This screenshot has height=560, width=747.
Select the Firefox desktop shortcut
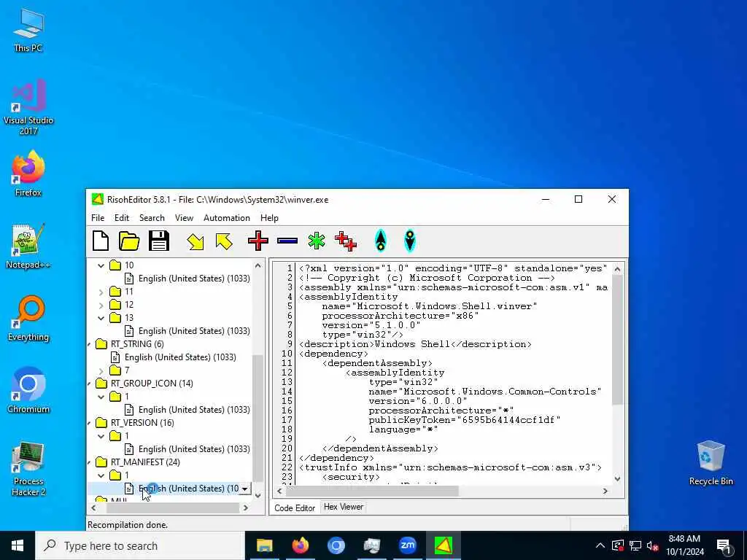[x=28, y=174]
